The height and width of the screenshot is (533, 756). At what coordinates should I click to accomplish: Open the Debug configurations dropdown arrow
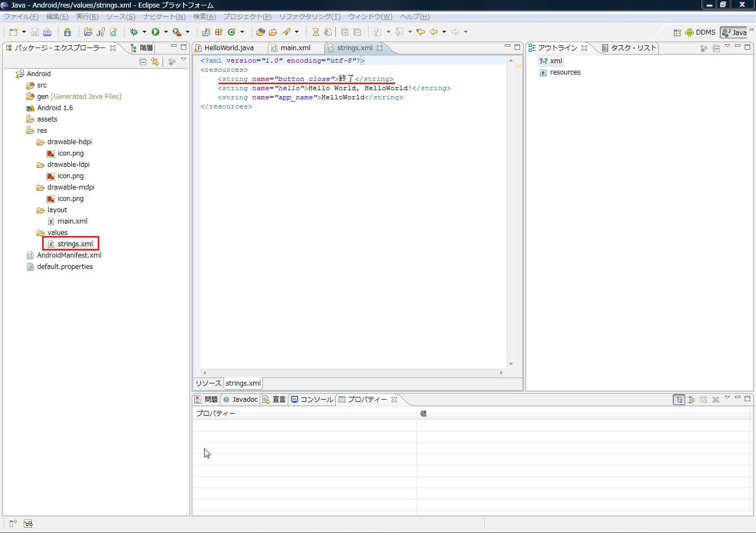(144, 32)
